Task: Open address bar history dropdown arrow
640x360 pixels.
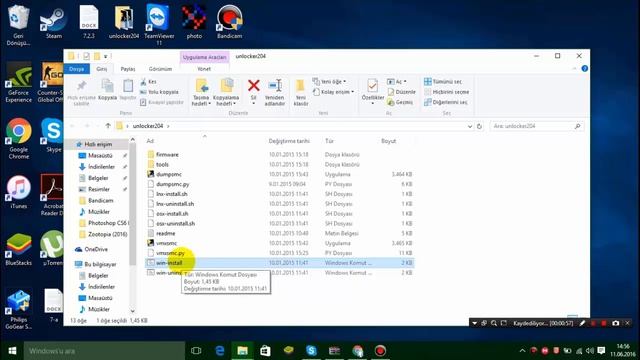Action: coord(469,127)
